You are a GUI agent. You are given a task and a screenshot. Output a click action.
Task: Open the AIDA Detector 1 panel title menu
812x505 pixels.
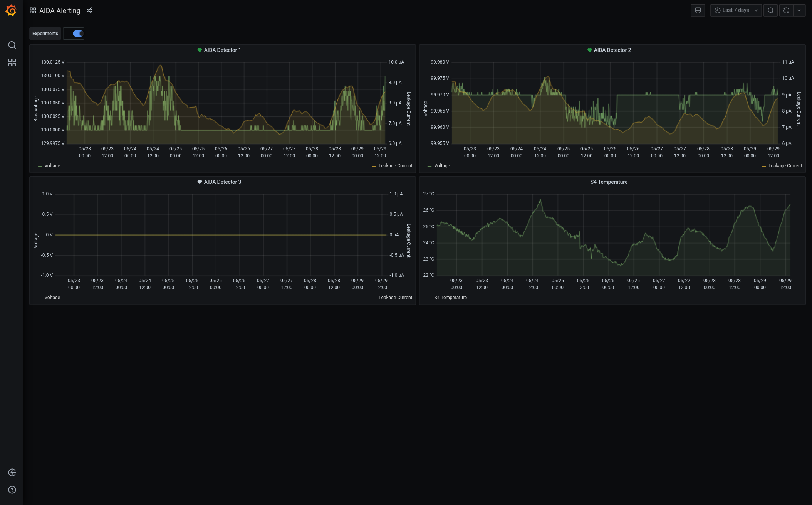coord(222,50)
